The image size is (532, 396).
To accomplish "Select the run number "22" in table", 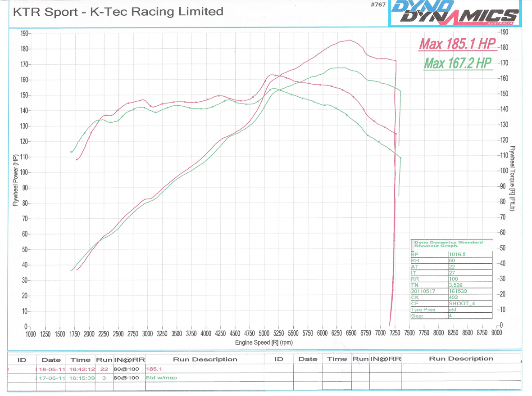I will tap(104, 369).
